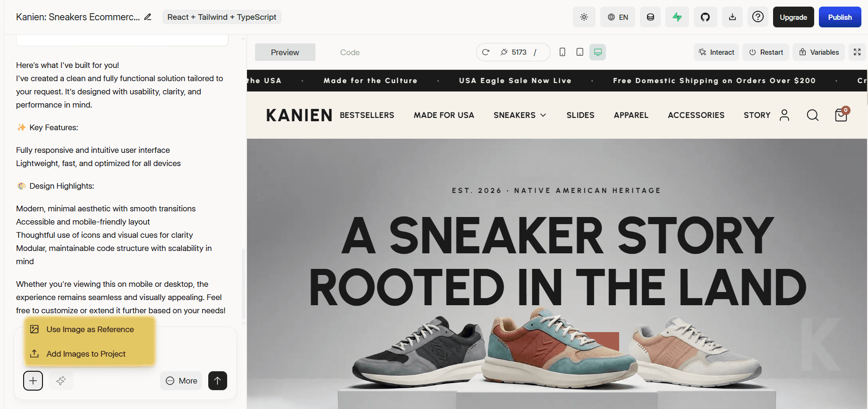Click the KANIEN logo
Image resolution: width=868 pixels, height=409 pixels.
(299, 115)
